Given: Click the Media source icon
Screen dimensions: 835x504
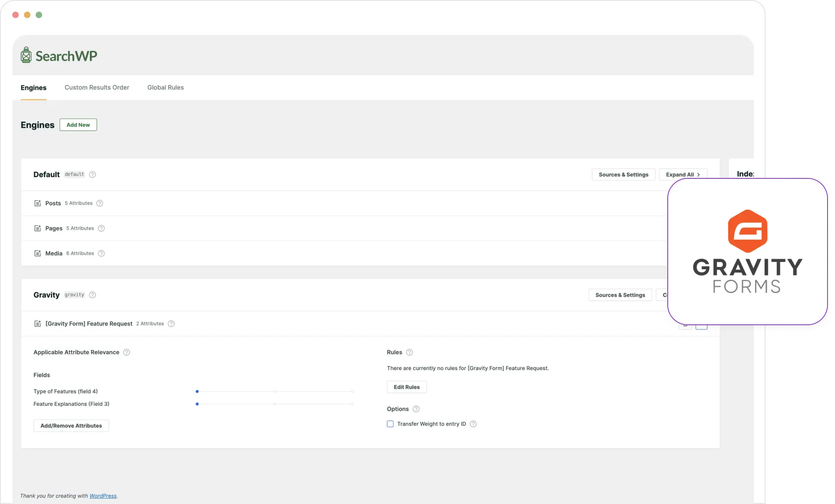Looking at the screenshot, I should [37, 253].
